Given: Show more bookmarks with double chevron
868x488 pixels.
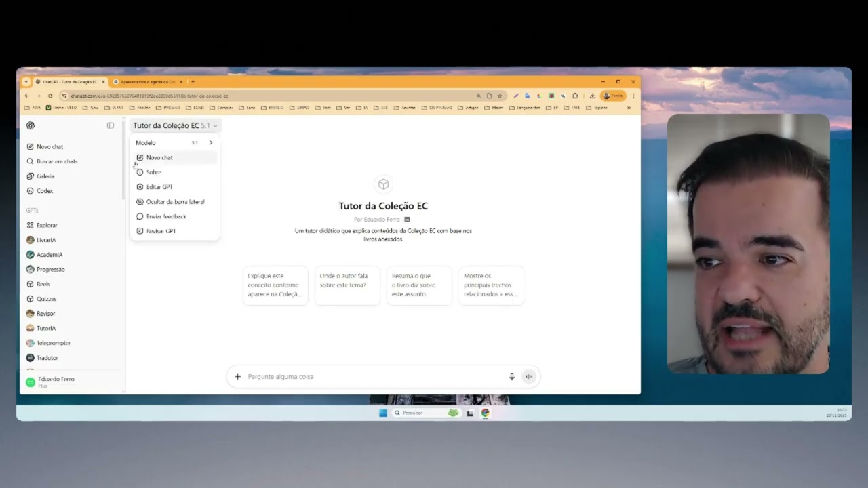Looking at the screenshot, I should point(629,108).
